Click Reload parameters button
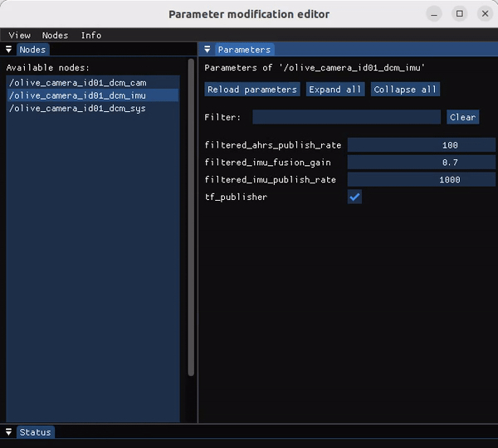This screenshot has width=498, height=448. pyautogui.click(x=252, y=89)
